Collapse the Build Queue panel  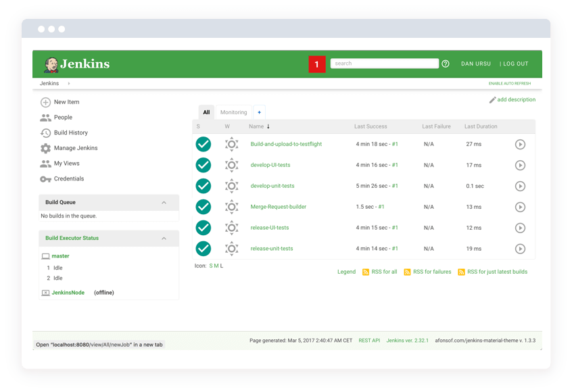pos(164,203)
